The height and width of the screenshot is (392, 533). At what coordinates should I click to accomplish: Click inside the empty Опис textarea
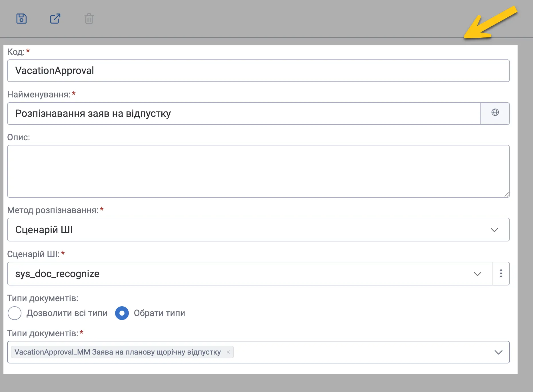[x=259, y=171]
